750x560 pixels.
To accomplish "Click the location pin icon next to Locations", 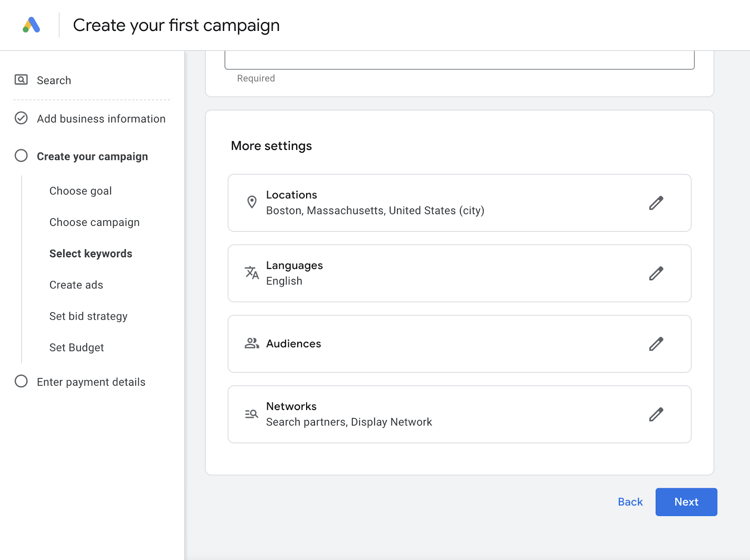I will 252,202.
